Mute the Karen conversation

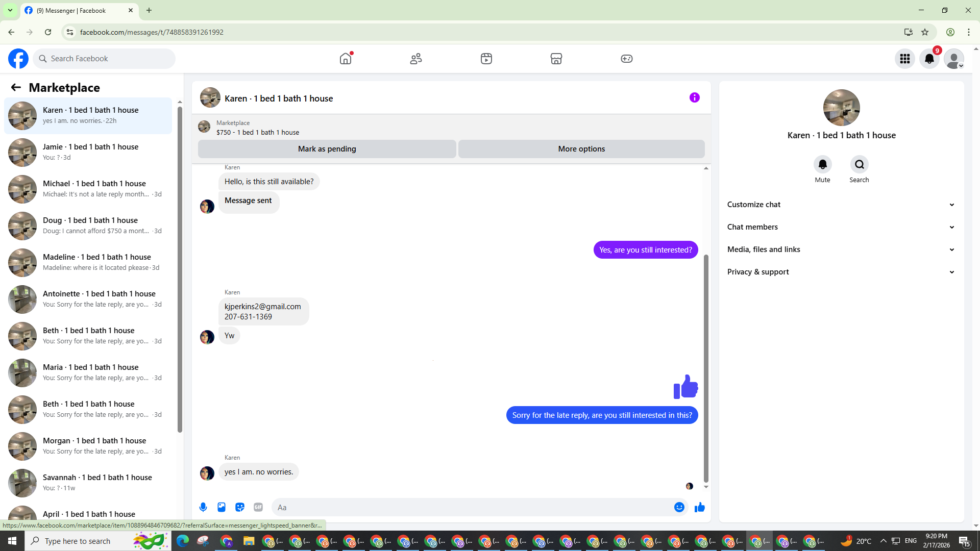pos(822,164)
